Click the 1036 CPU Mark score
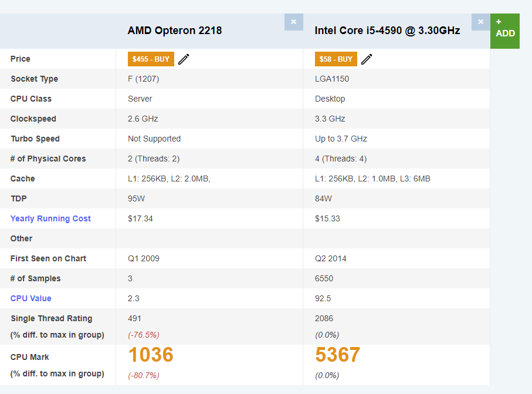532x394 pixels. tap(151, 355)
